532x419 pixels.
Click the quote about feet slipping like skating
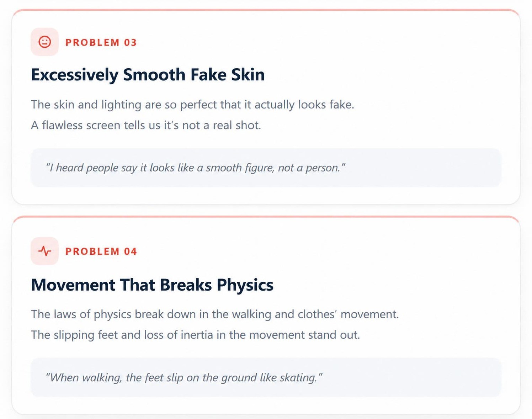pos(184,377)
